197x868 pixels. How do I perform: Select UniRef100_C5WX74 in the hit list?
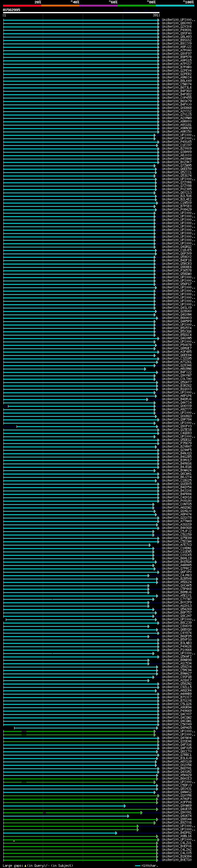(177, 84)
